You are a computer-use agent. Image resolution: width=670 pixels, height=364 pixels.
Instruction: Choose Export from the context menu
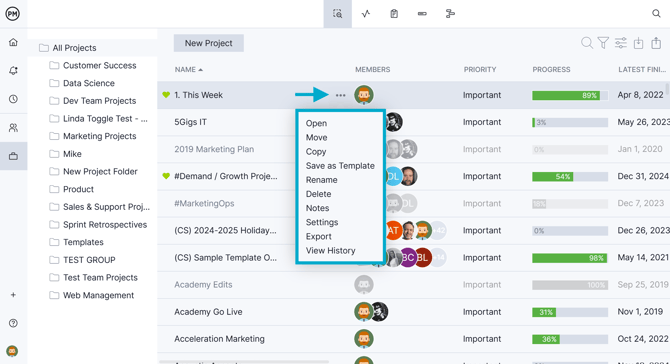(318, 236)
